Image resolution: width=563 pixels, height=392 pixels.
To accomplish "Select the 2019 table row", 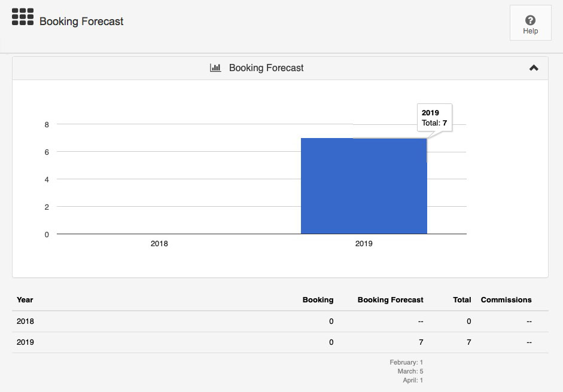I will [280, 342].
